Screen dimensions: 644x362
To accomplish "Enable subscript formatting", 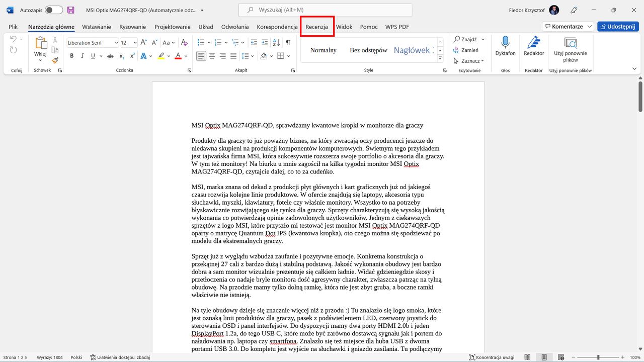I will (121, 56).
